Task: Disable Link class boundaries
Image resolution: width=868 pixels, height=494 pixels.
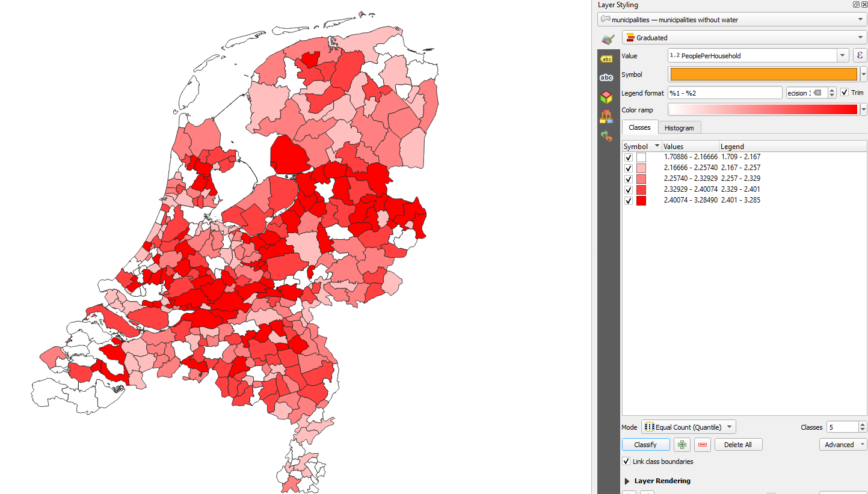Action: 626,461
